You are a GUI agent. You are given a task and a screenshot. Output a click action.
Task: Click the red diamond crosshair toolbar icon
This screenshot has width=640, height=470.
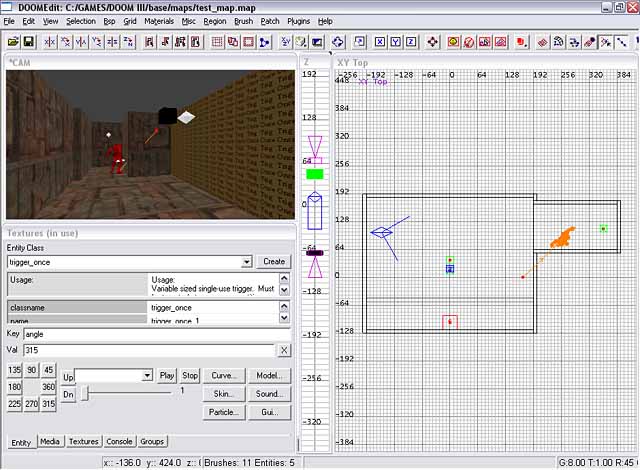coord(432,42)
